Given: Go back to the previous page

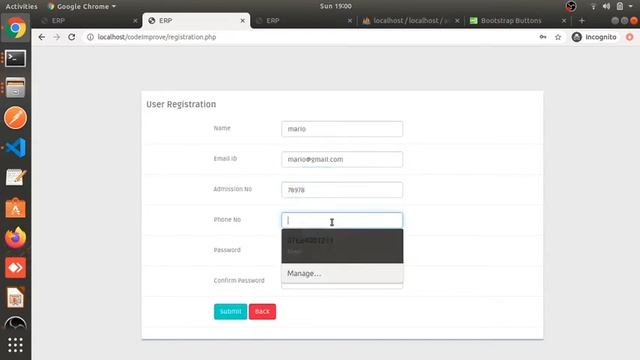Looking at the screenshot, I should click(x=42, y=37).
